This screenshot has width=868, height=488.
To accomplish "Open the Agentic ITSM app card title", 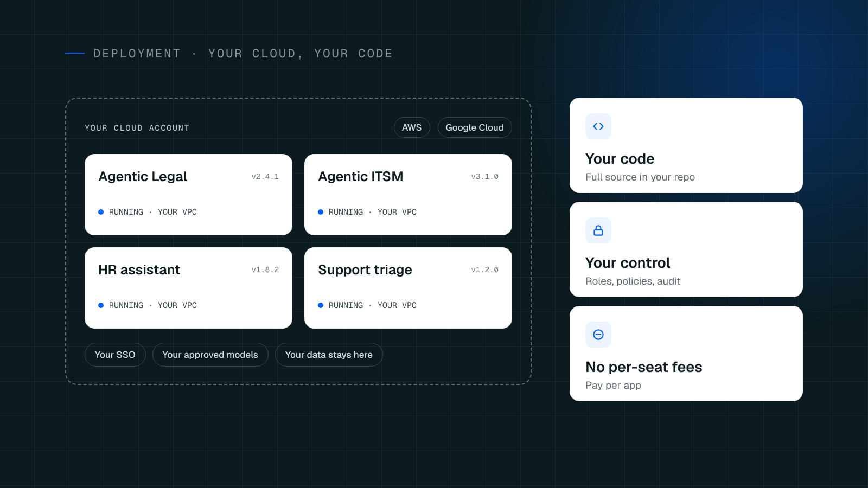I will (361, 177).
